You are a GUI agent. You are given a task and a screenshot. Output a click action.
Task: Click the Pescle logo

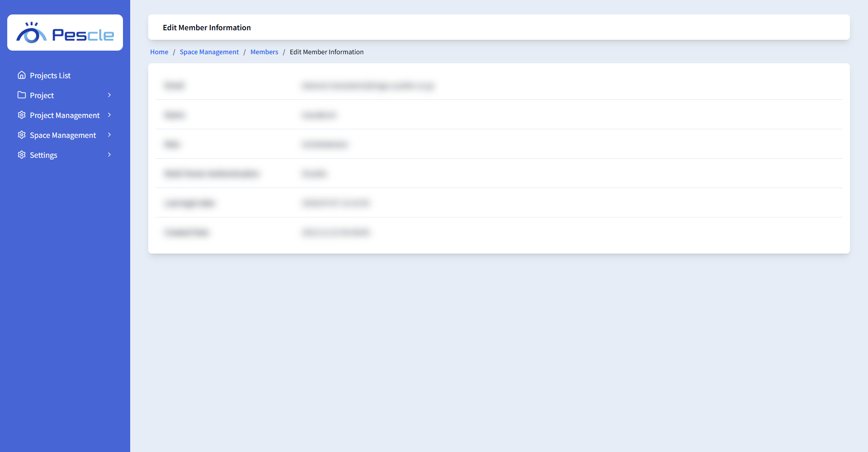[65, 33]
